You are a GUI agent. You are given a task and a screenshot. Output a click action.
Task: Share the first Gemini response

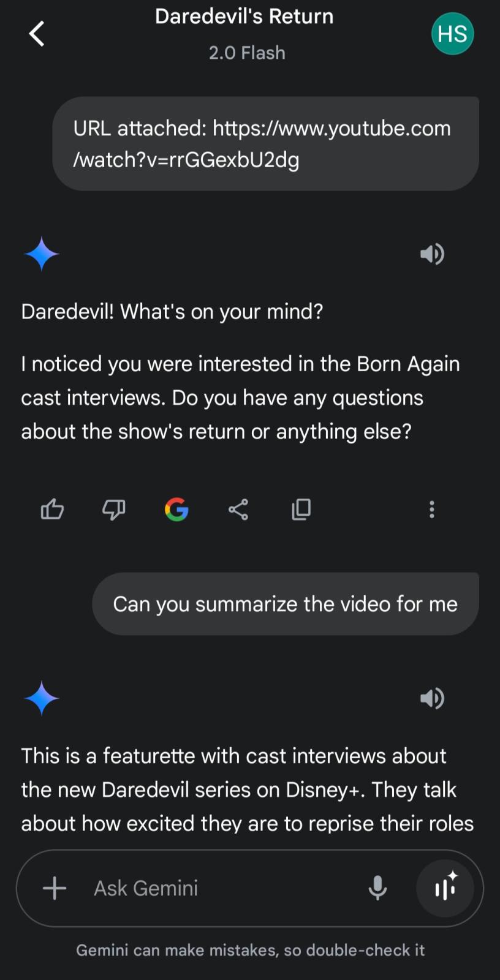(x=238, y=509)
